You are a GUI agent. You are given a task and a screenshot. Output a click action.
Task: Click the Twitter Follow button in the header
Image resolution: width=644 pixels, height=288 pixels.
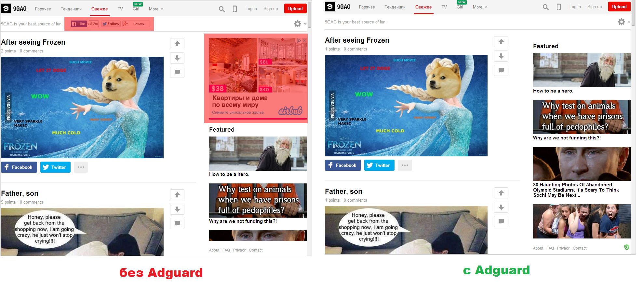coord(111,24)
